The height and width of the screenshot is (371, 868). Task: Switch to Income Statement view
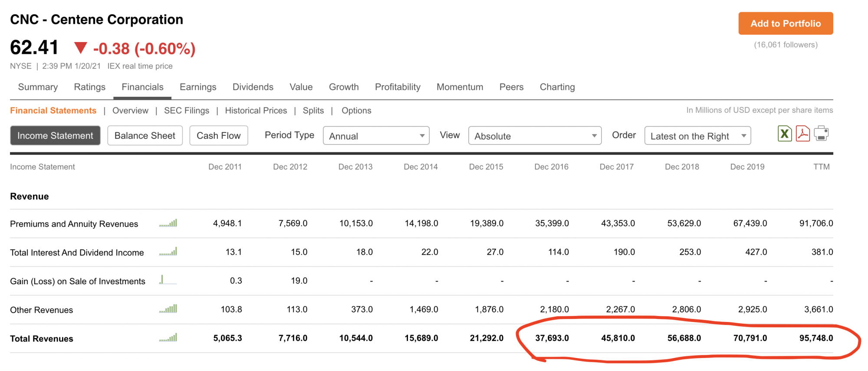tap(55, 136)
